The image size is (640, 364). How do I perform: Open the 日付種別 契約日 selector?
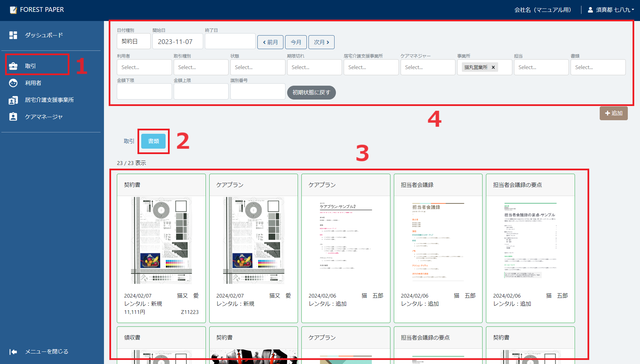pyautogui.click(x=133, y=41)
